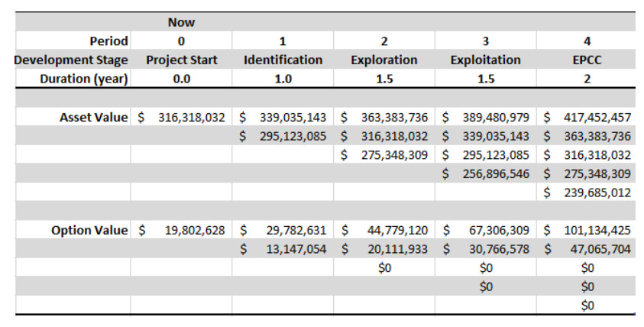The image size is (644, 327).
Task: Select asset value cell 417,452,457
Action: (587, 118)
